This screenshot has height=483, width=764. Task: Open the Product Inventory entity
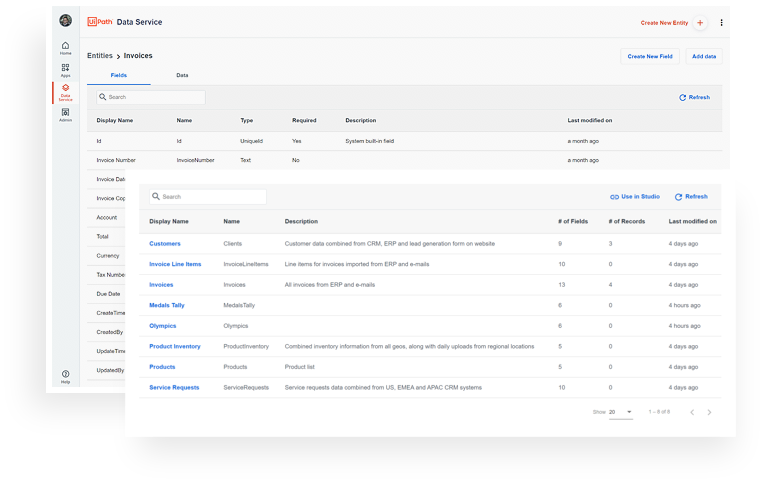(175, 347)
